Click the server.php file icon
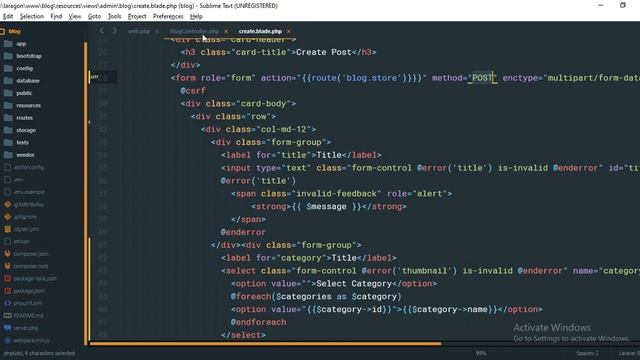The height and width of the screenshot is (360, 640). click(7, 328)
